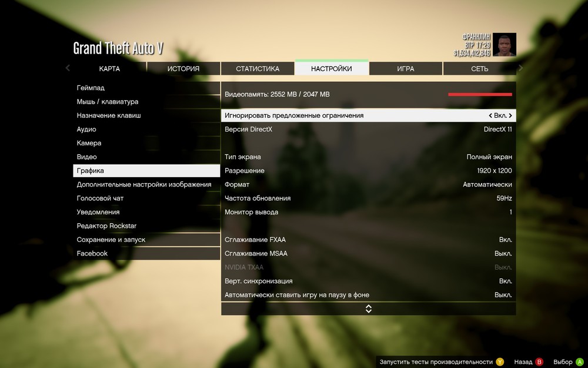Click the Видеопамять usage text
This screenshot has height=368, width=588.
click(x=277, y=94)
